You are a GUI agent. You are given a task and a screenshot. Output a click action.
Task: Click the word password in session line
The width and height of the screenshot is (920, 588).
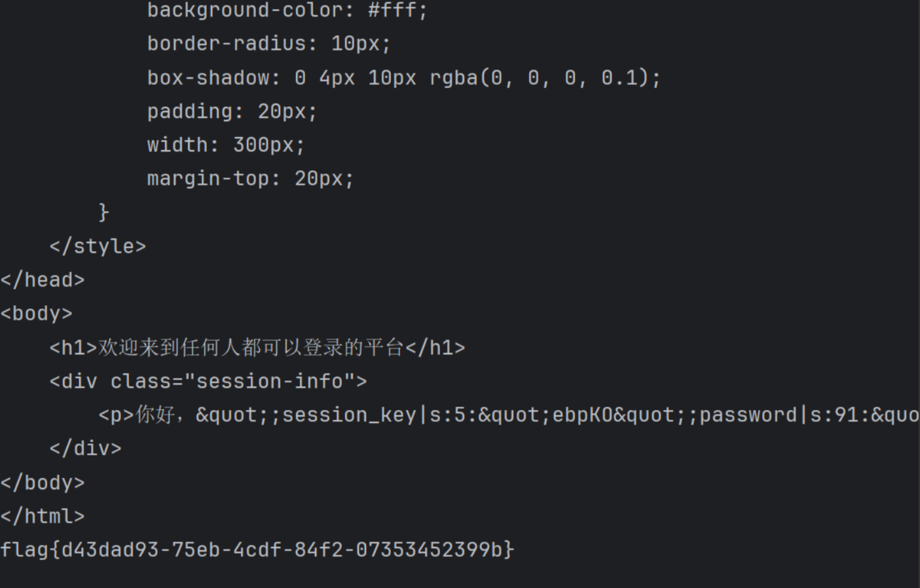[748, 415]
